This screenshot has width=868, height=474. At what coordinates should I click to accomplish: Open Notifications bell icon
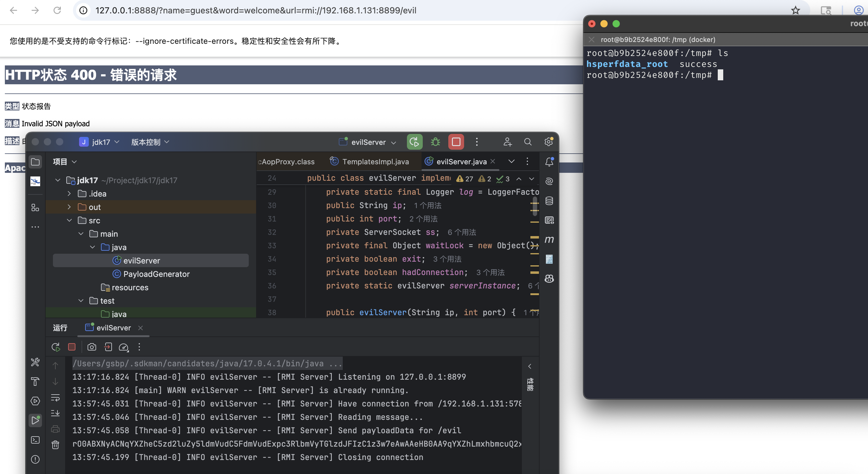pos(549,162)
